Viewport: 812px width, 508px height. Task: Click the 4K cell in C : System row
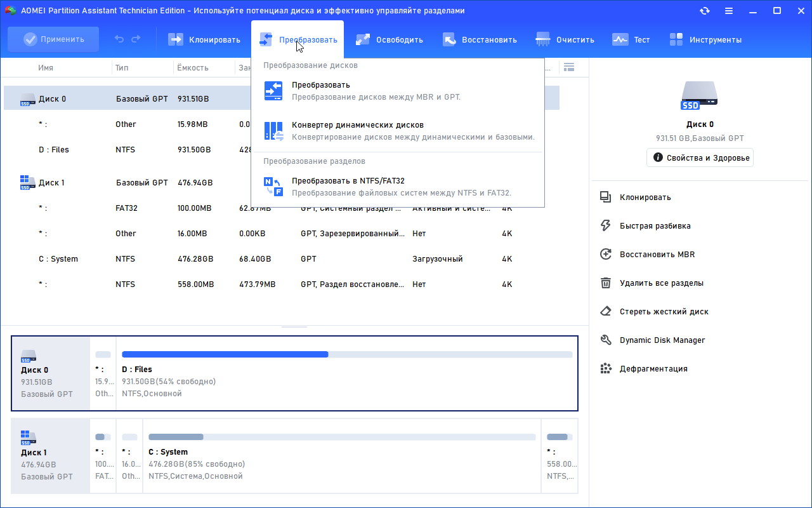[x=507, y=258]
